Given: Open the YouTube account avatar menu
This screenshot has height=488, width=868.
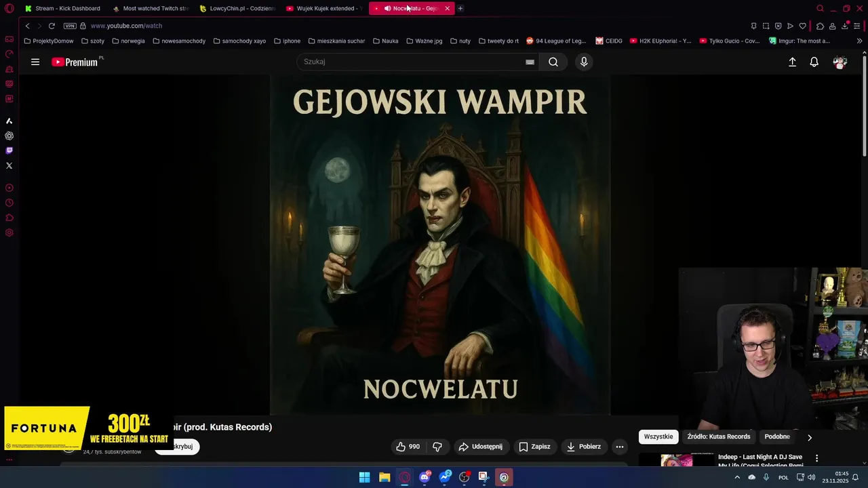Looking at the screenshot, I should tap(840, 62).
